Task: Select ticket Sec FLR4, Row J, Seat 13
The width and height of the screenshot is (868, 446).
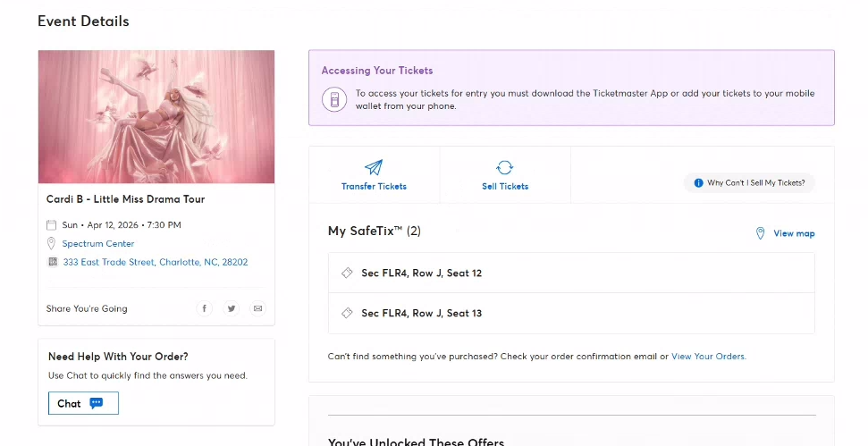Action: click(571, 313)
